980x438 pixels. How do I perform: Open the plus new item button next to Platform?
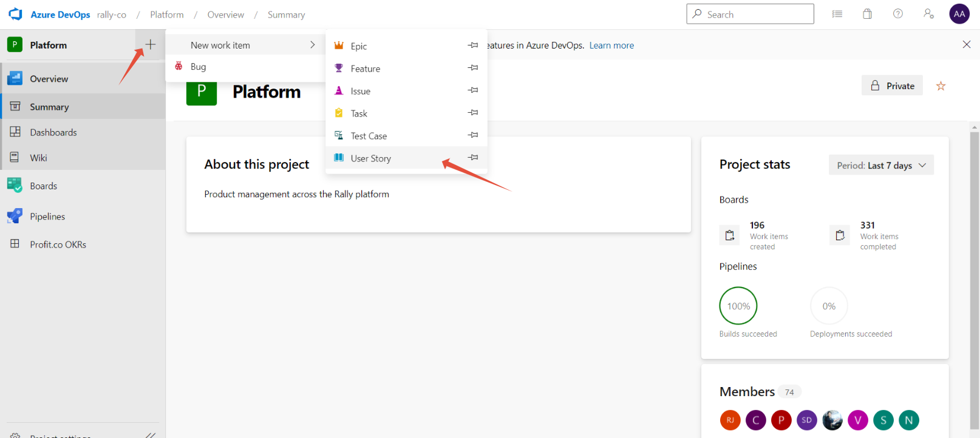(x=150, y=44)
